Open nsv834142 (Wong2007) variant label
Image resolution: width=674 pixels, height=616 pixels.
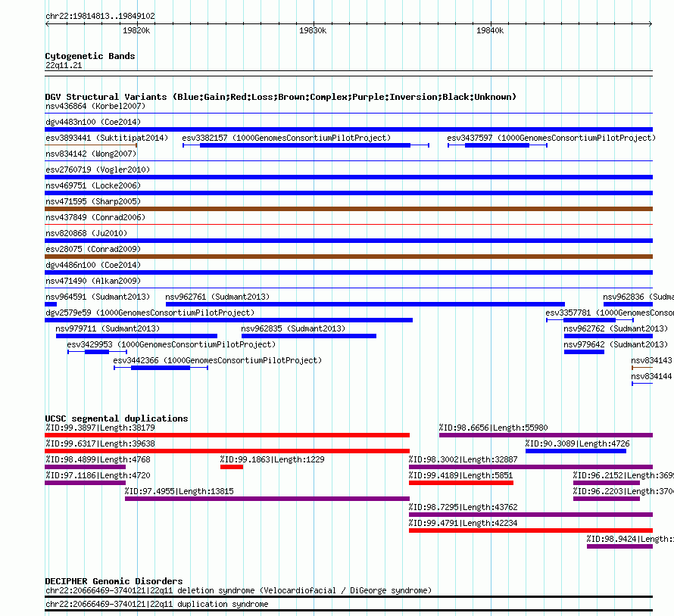[x=91, y=154]
